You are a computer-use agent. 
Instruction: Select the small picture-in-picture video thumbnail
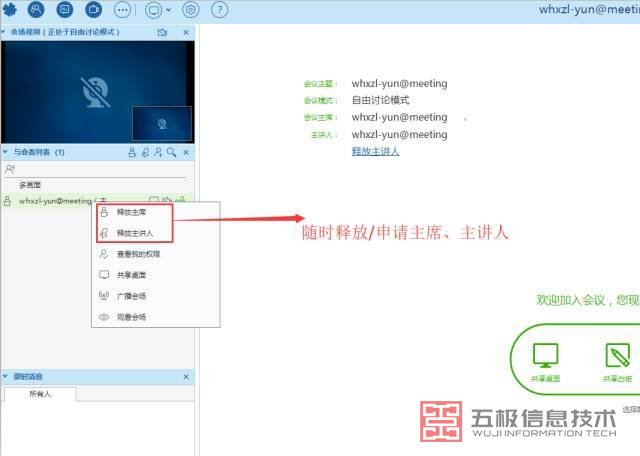(162, 123)
